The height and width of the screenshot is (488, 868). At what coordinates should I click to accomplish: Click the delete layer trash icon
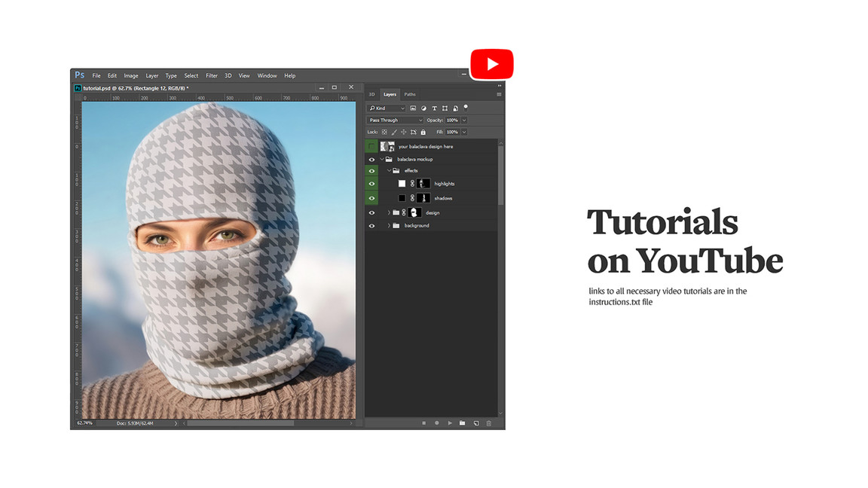coord(489,422)
